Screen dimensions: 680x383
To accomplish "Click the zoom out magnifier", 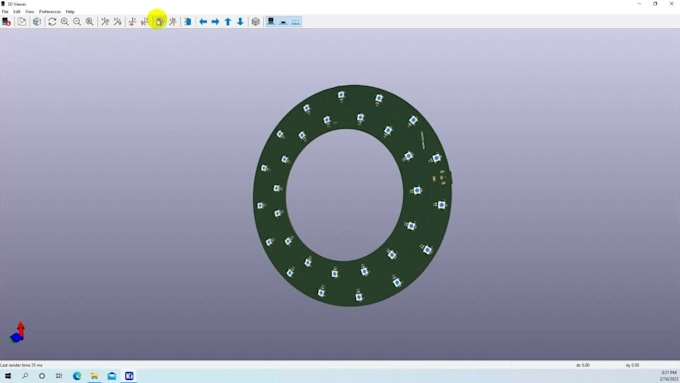I will (x=77, y=22).
